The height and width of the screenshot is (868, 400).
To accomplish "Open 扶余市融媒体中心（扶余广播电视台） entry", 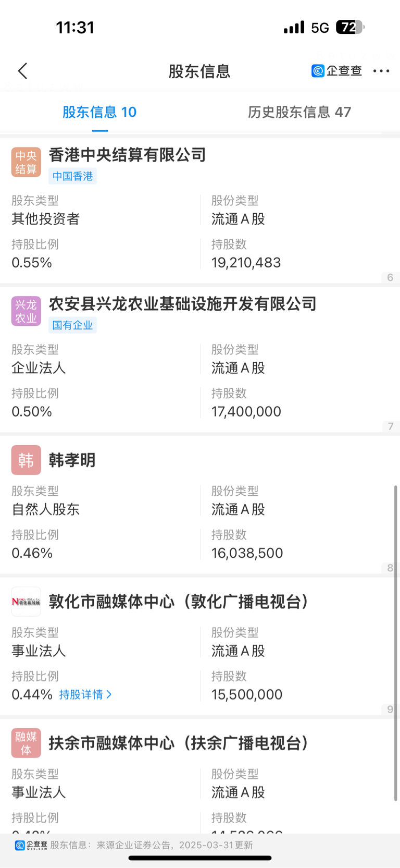I will point(179,743).
